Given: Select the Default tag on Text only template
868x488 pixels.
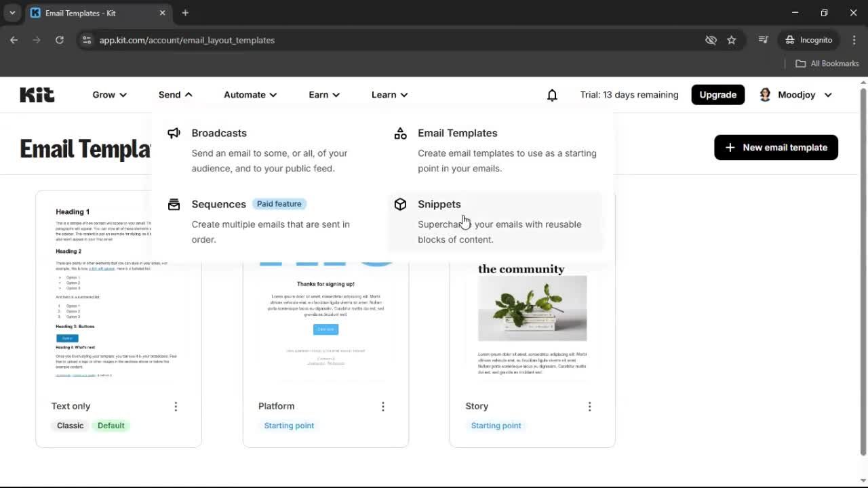Looking at the screenshot, I should [x=111, y=425].
